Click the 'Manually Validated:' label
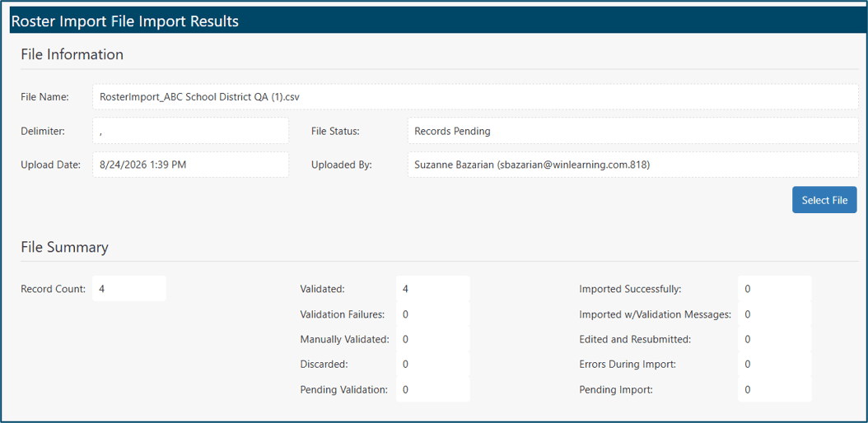Viewport: 868px width, 423px height. click(x=345, y=339)
